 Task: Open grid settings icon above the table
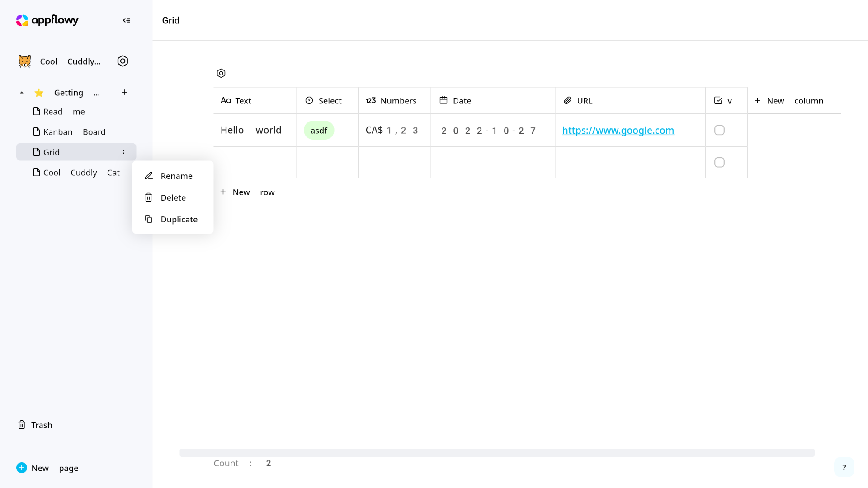221,73
